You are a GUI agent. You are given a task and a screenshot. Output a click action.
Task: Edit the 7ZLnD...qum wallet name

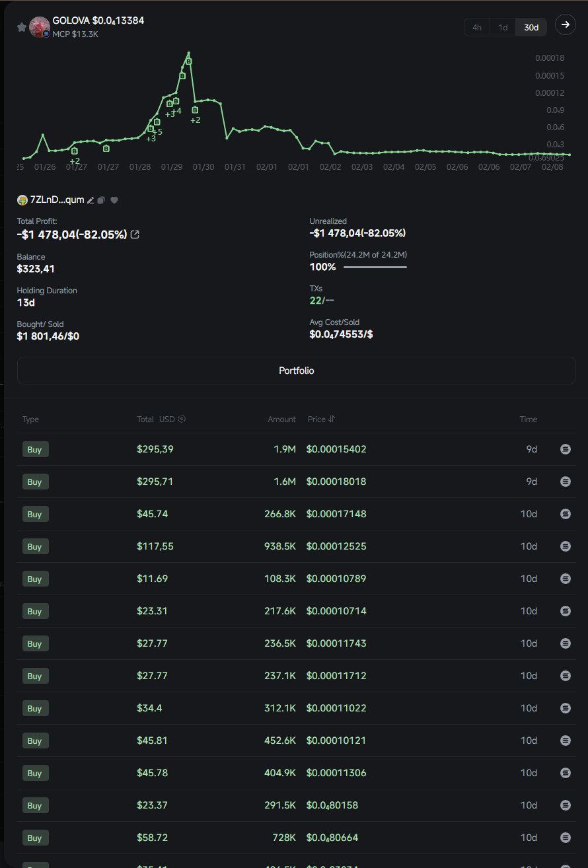[x=91, y=200]
